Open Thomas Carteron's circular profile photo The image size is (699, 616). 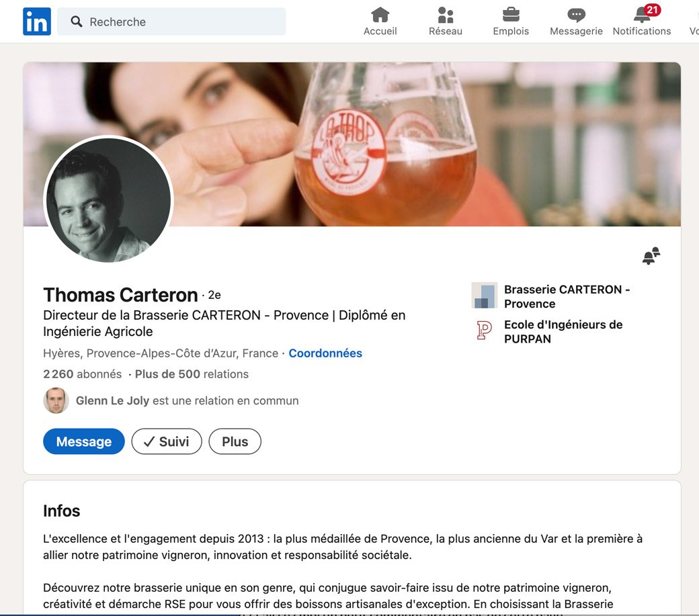pyautogui.click(x=108, y=200)
